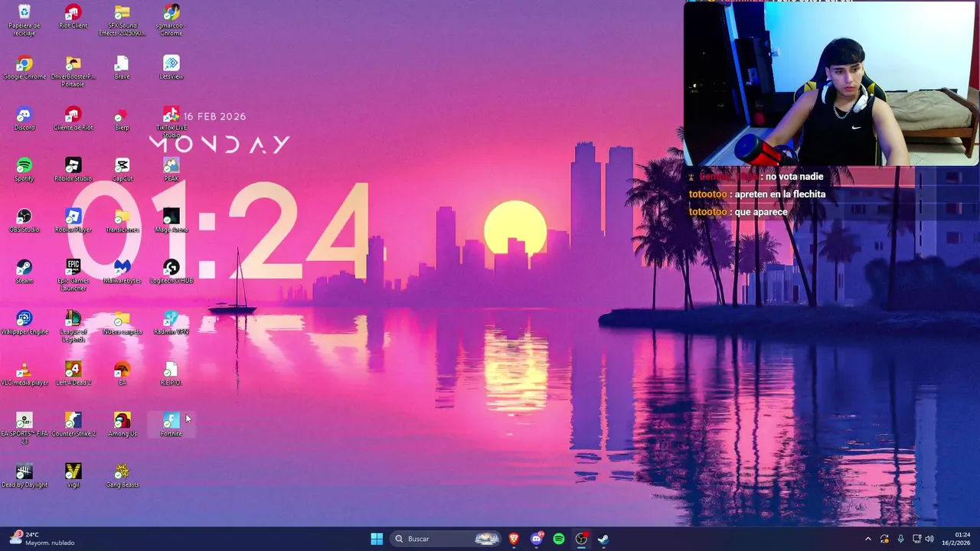
Task: Show hidden system tray icons chevron
Action: pos(867,539)
